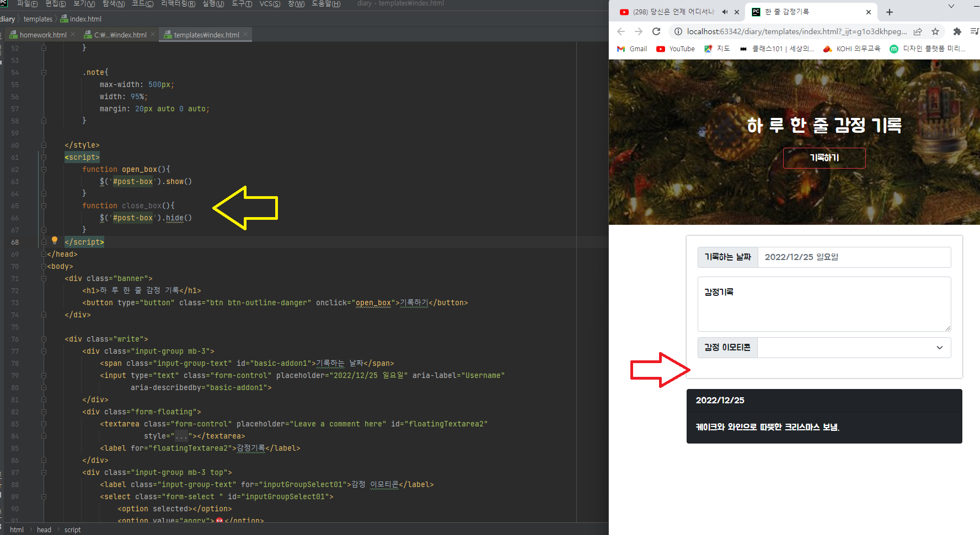Collapse the .note CSS block fold marker
Viewport: 980px width, 535px height.
click(44, 72)
